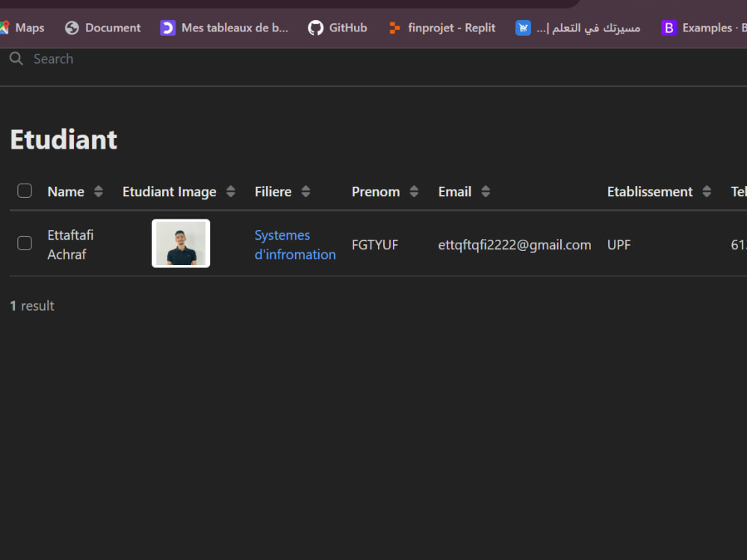This screenshot has height=560, width=747.
Task: Click the Etablissement column header label
Action: click(650, 191)
